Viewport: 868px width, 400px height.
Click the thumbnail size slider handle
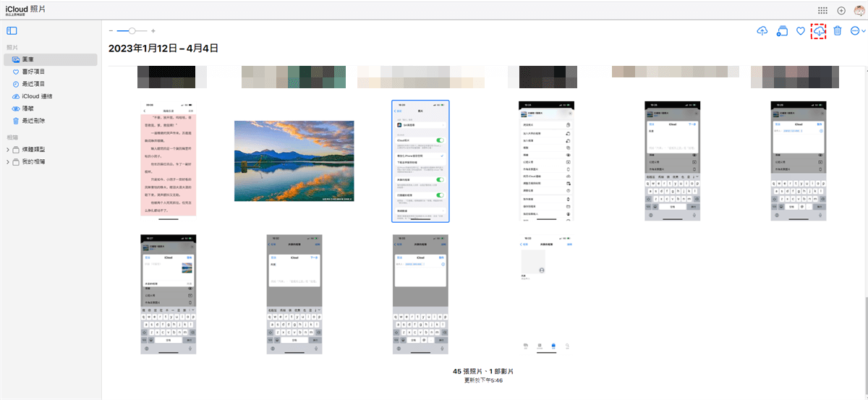point(131,31)
